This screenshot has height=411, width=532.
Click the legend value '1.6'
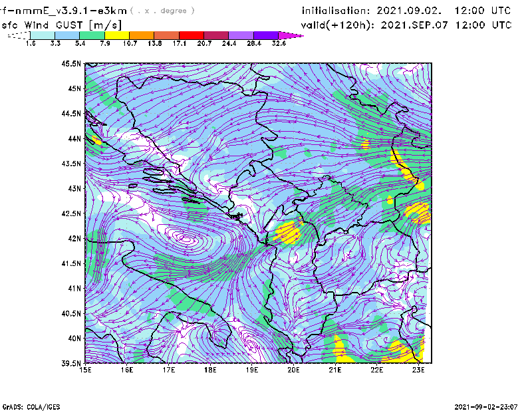(31, 43)
